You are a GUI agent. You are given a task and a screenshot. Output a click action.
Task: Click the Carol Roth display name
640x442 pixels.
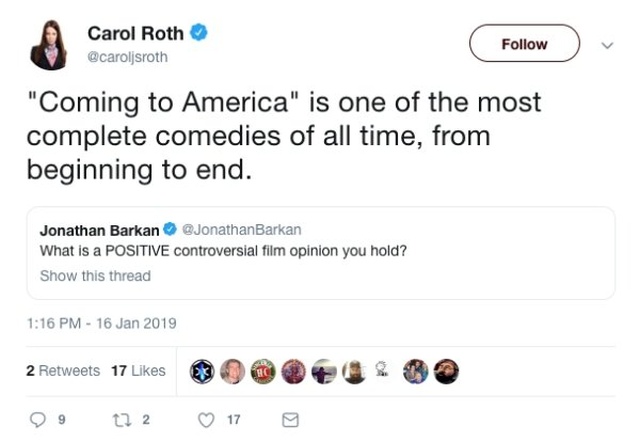click(135, 33)
